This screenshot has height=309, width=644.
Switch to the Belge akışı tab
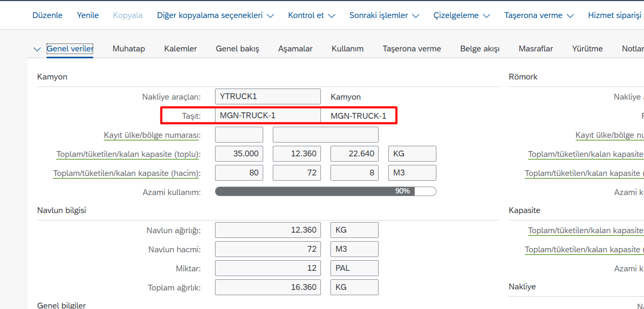click(x=480, y=49)
